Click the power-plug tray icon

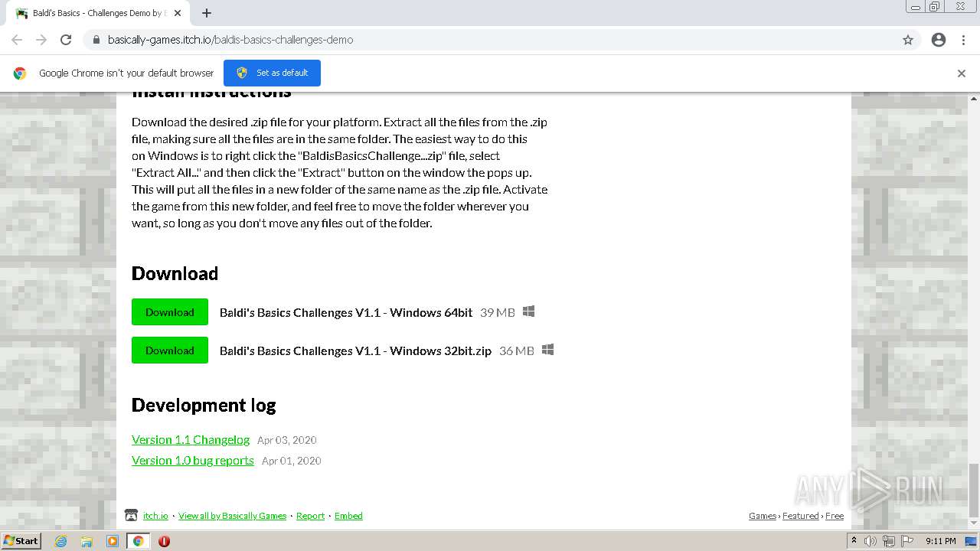[888, 541]
